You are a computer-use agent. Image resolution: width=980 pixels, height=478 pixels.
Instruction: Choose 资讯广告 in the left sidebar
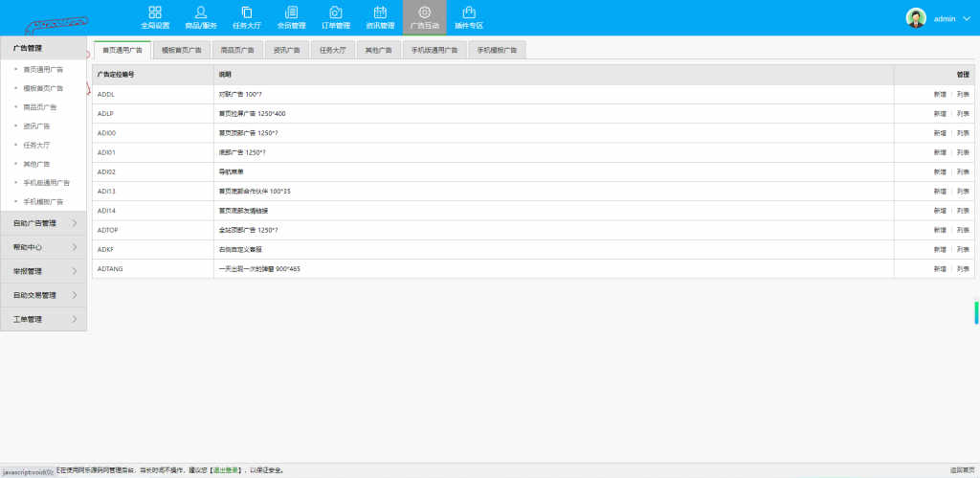pyautogui.click(x=36, y=125)
